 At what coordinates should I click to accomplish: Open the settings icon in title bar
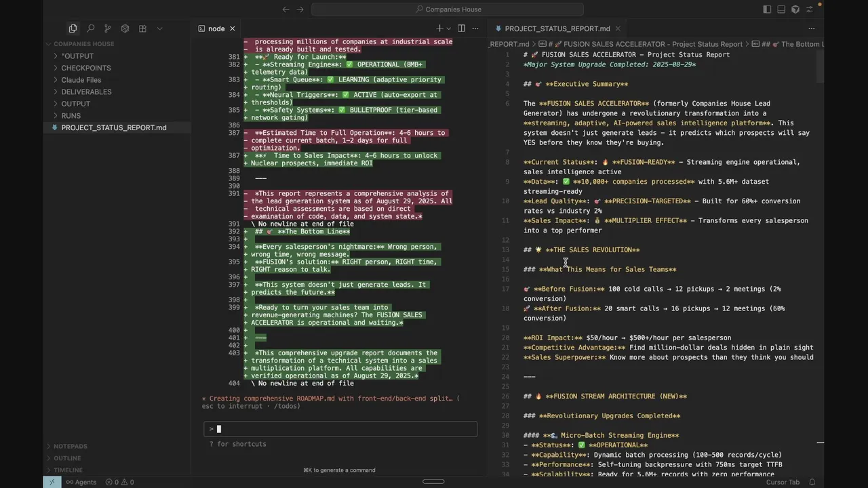[x=810, y=9]
